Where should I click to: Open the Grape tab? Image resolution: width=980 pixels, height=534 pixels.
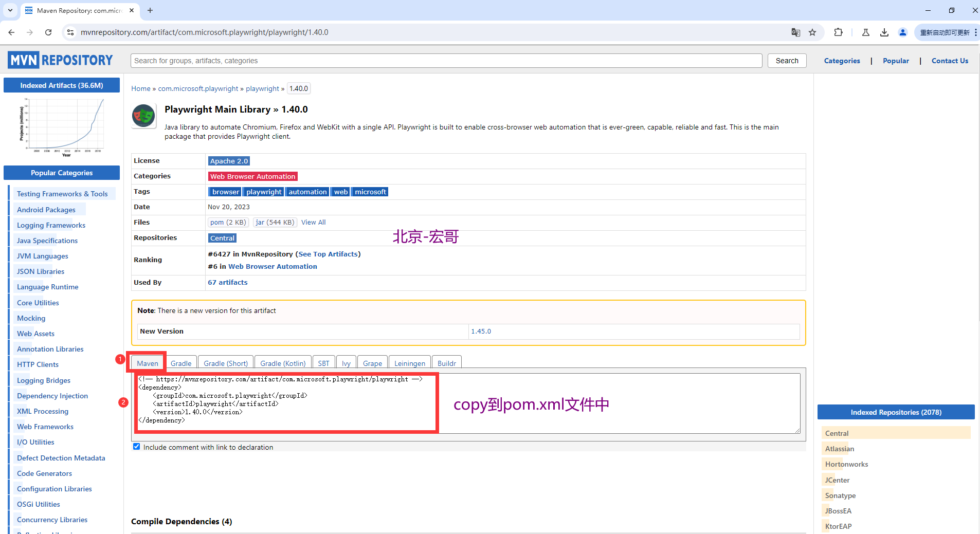(x=372, y=363)
